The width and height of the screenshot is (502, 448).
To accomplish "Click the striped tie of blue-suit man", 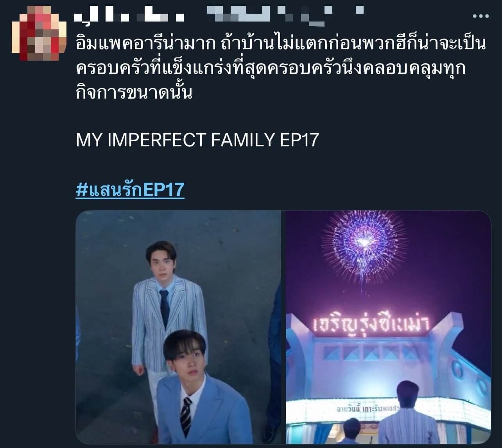I will point(186,417).
